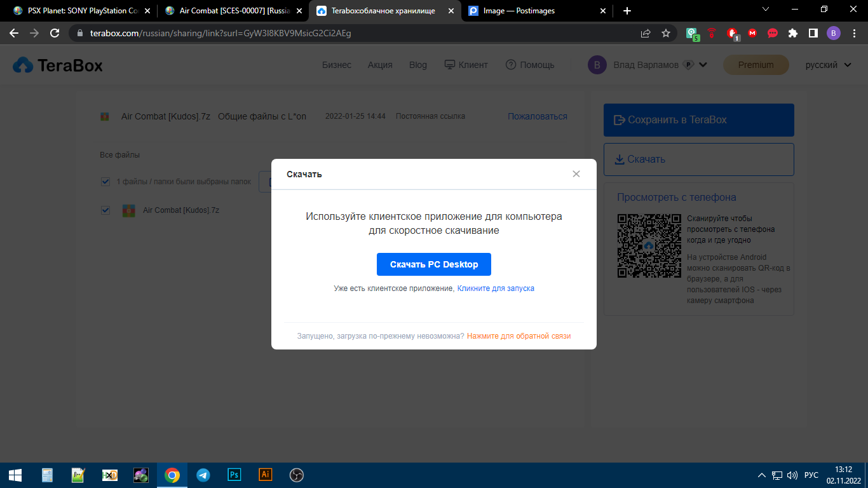Click the Пожаловаться link
This screenshot has width=868, height=488.
coord(538,116)
